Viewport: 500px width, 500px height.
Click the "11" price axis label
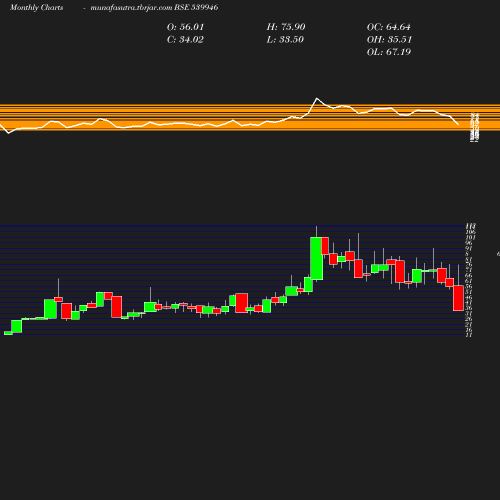tap(469, 335)
